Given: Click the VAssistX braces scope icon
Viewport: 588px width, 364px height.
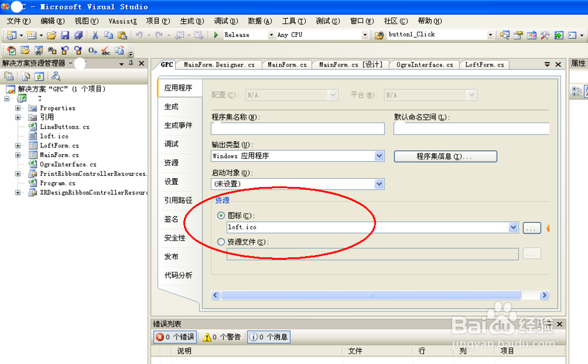Looking at the screenshot, I should tap(92, 50).
